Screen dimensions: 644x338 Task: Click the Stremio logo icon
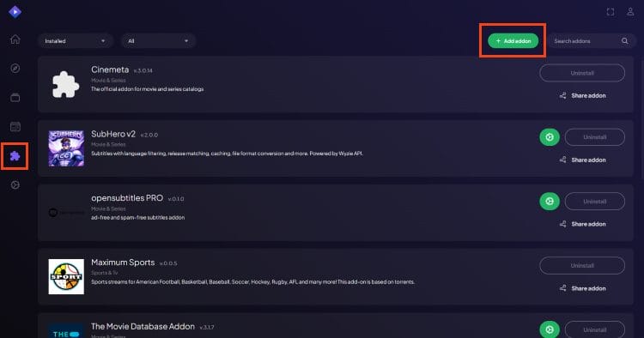coord(15,12)
